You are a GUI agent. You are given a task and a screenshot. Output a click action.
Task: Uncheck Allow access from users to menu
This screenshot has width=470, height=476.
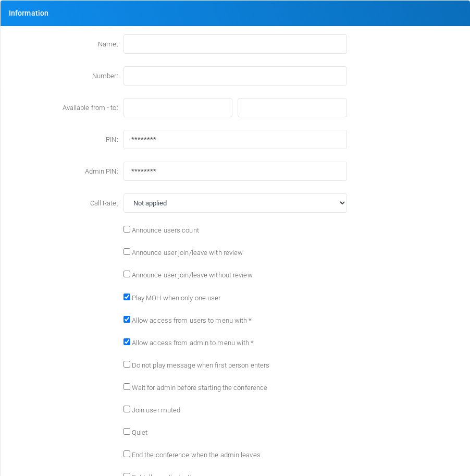click(127, 320)
